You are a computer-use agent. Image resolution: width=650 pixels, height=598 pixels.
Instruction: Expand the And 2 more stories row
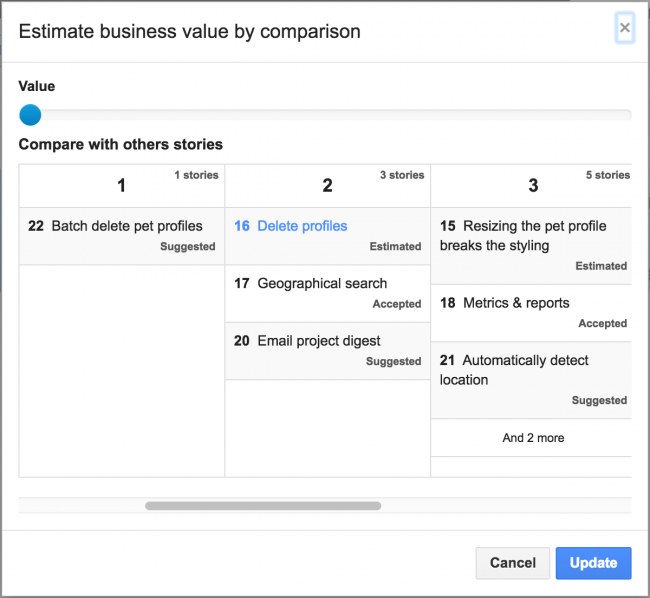[531, 438]
